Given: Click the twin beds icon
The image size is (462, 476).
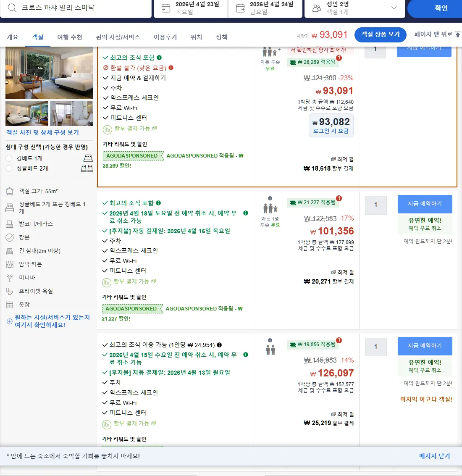Looking at the screenshot, I should point(87,168).
